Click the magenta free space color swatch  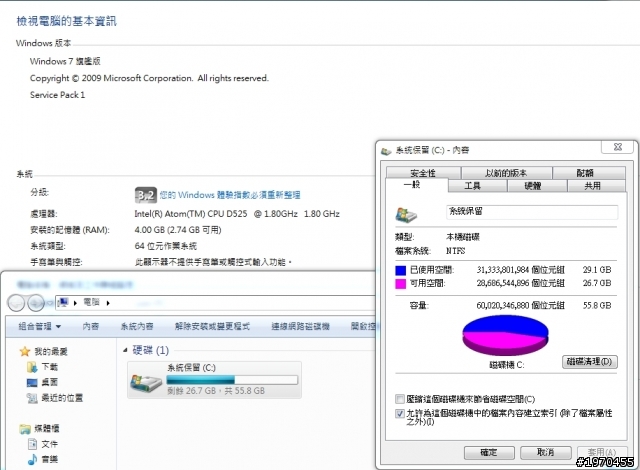point(400,284)
